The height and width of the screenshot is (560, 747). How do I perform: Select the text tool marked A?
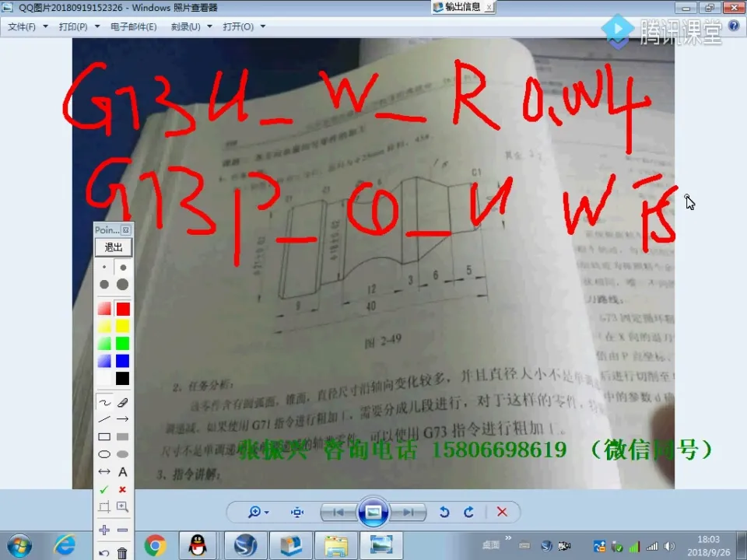pyautogui.click(x=124, y=471)
